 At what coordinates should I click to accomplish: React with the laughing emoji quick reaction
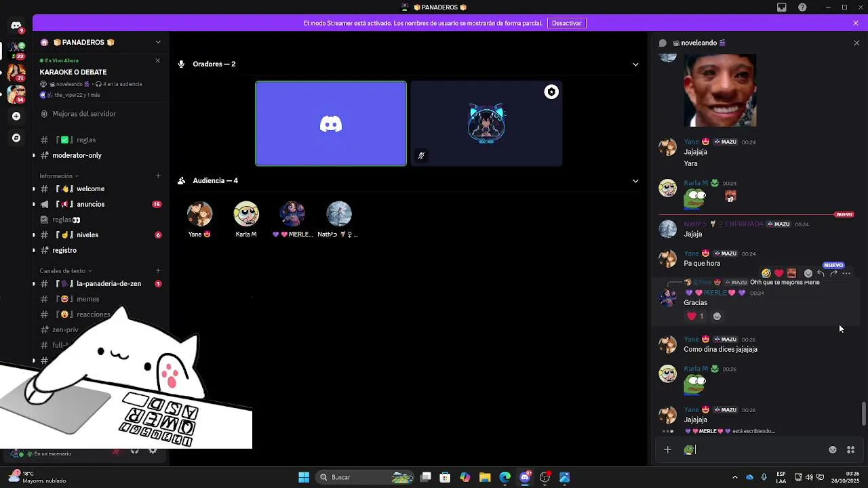766,273
